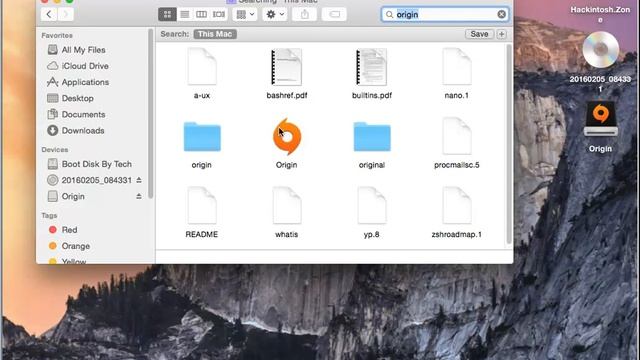Select the Origin mounted volume on desktop
This screenshot has height=360, width=640.
600,119
